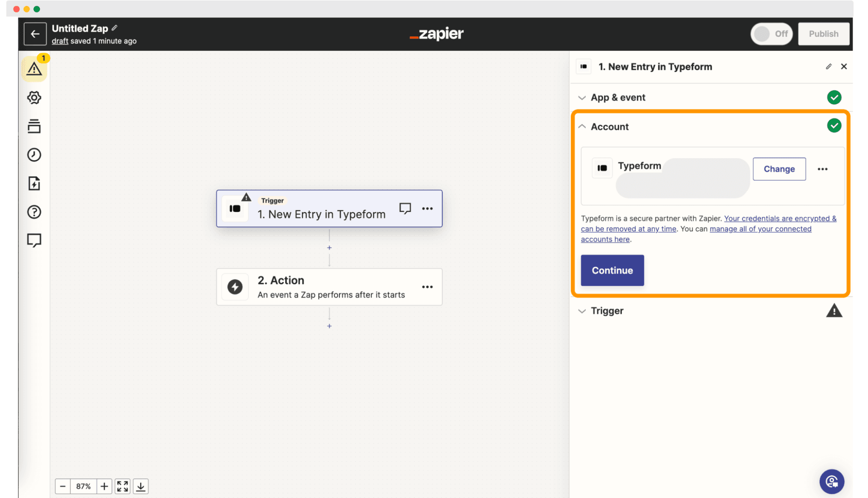This screenshot has width=868, height=498.
Task: Open the versions panel in sidebar
Action: click(34, 126)
